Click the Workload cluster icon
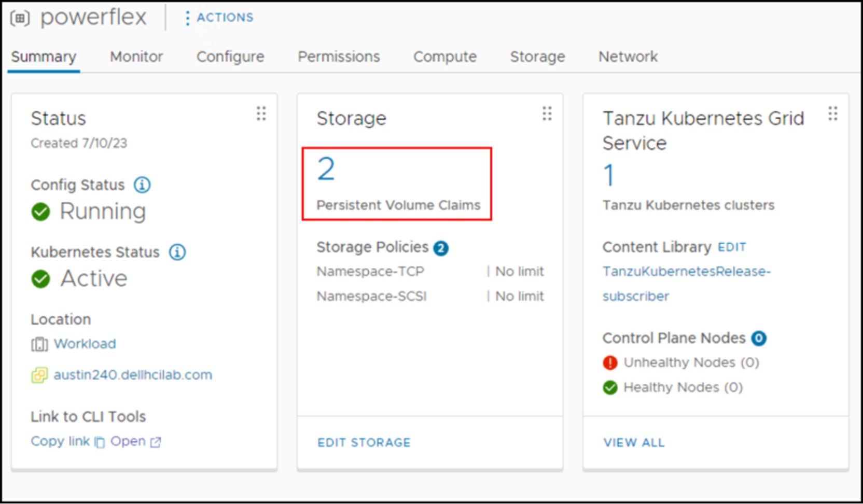The height and width of the screenshot is (504, 863). point(39,344)
